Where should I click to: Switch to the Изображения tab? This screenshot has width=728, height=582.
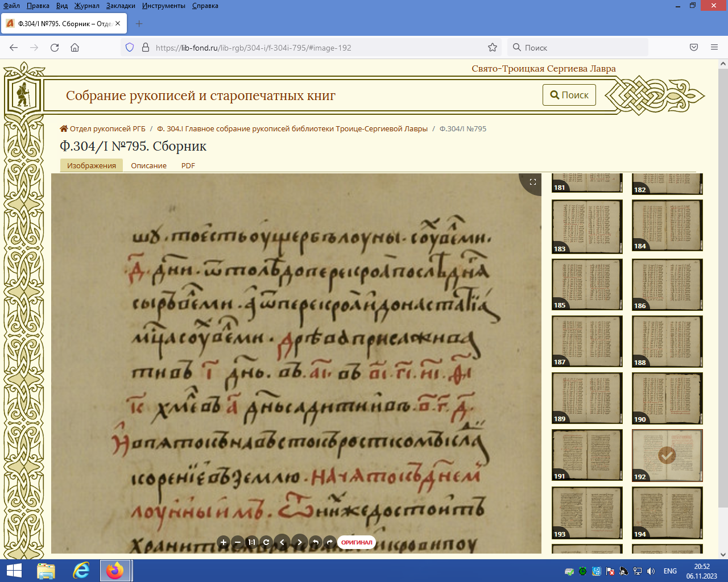92,165
